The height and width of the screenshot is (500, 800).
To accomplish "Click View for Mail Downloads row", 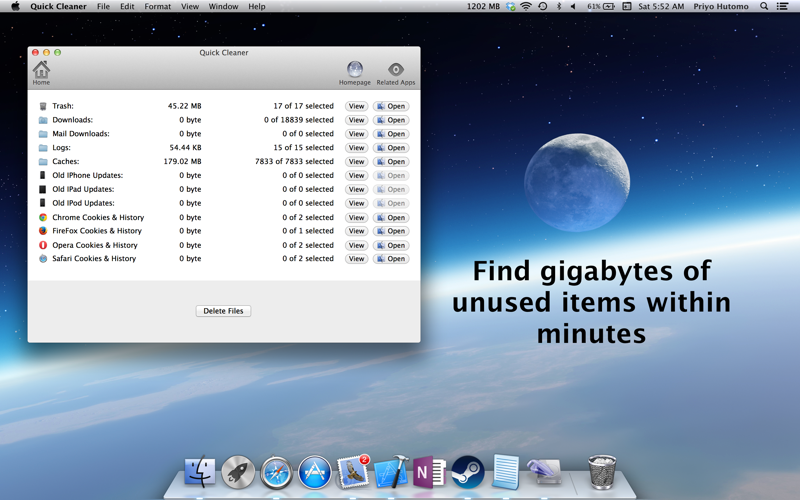I will (357, 134).
